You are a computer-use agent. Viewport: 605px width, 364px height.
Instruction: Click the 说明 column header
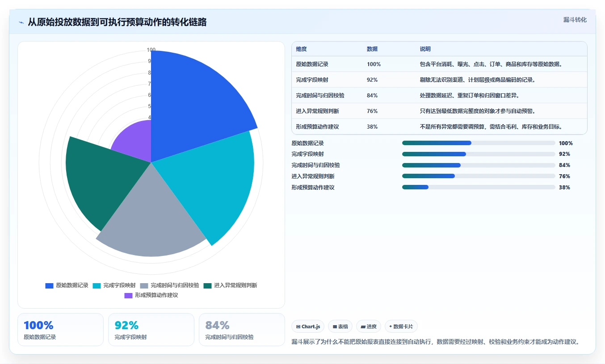coord(425,49)
